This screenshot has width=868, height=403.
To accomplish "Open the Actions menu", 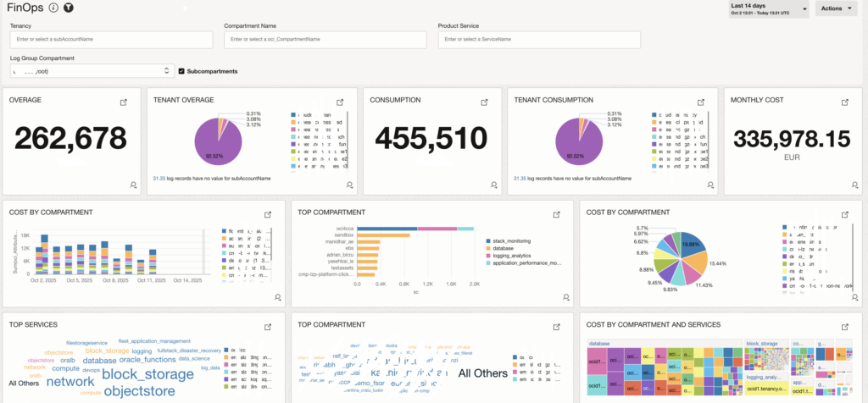I will 836,8.
